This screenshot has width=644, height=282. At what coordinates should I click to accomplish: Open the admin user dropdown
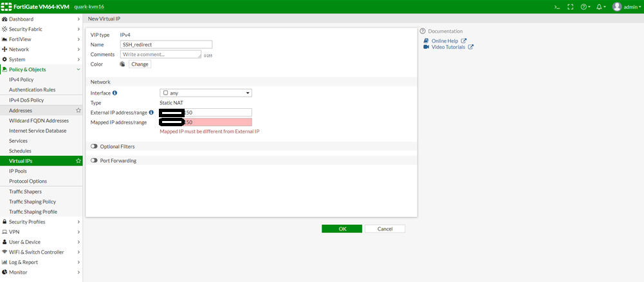[627, 6]
